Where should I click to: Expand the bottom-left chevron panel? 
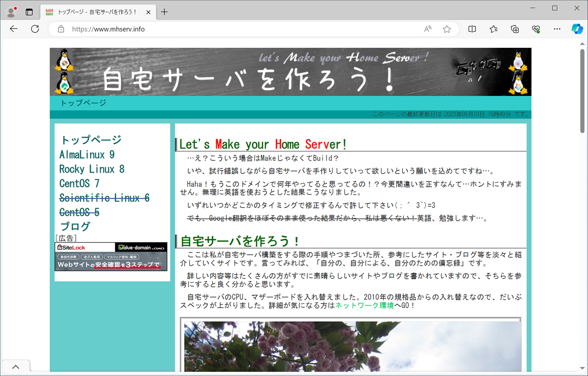(x=16, y=366)
